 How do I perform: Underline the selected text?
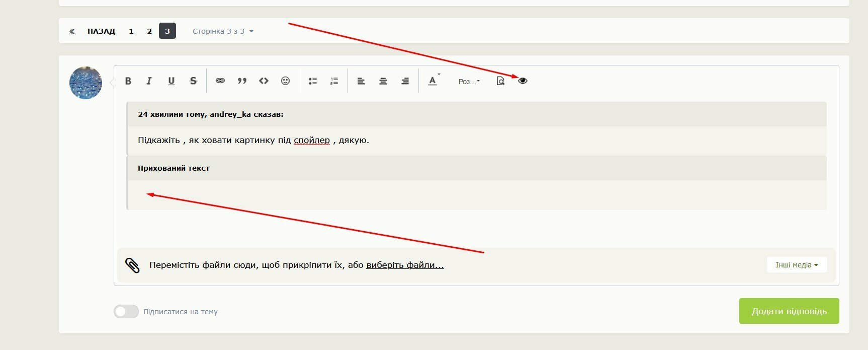[171, 81]
